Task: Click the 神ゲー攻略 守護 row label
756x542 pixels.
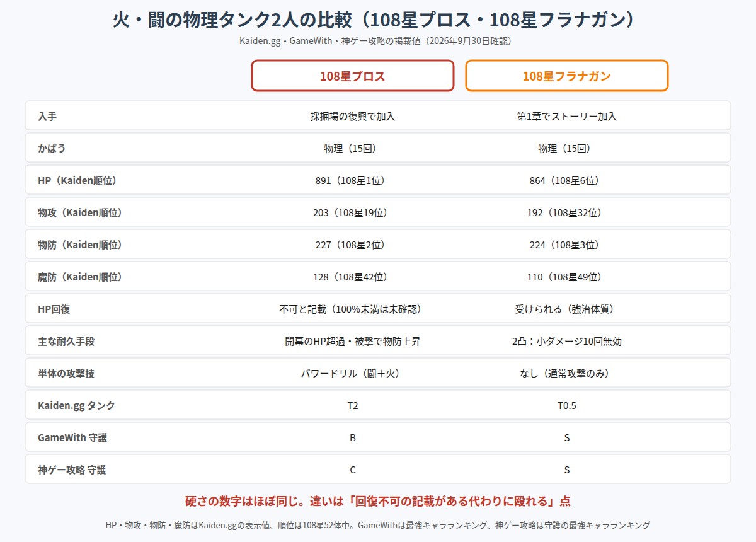Action: click(x=72, y=470)
